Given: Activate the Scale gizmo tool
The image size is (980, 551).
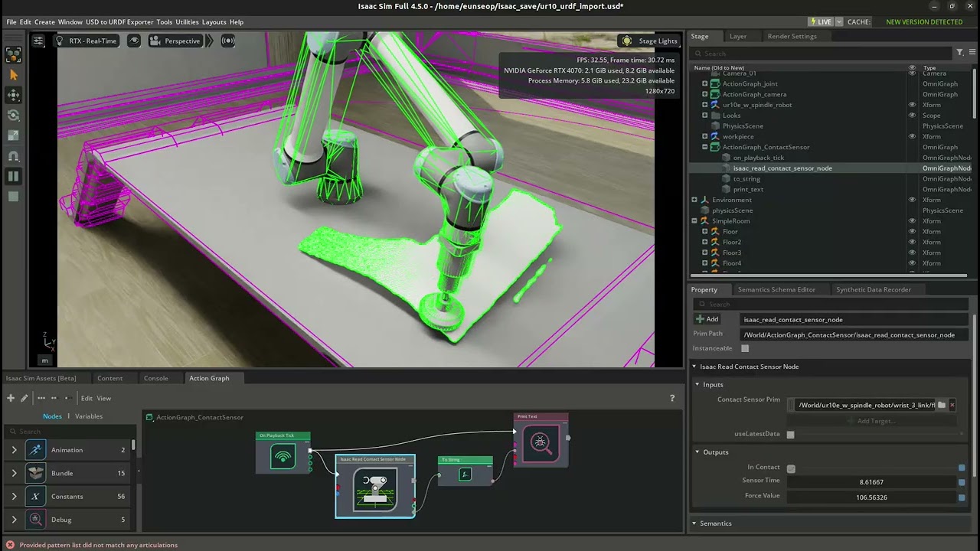Looking at the screenshot, I should 13,135.
